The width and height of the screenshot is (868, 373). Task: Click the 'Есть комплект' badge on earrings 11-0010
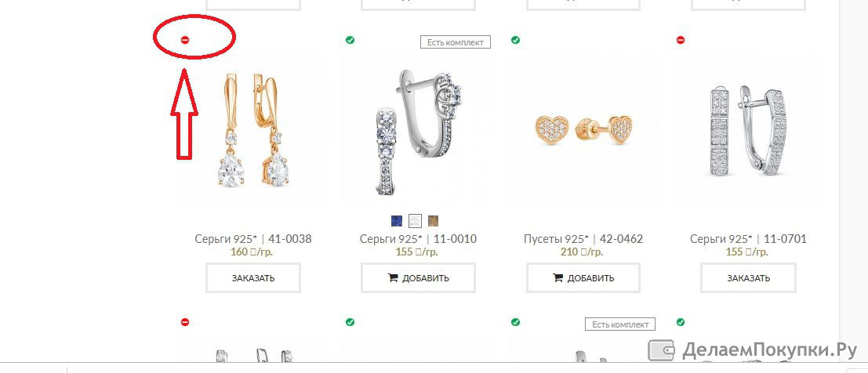pyautogui.click(x=456, y=42)
